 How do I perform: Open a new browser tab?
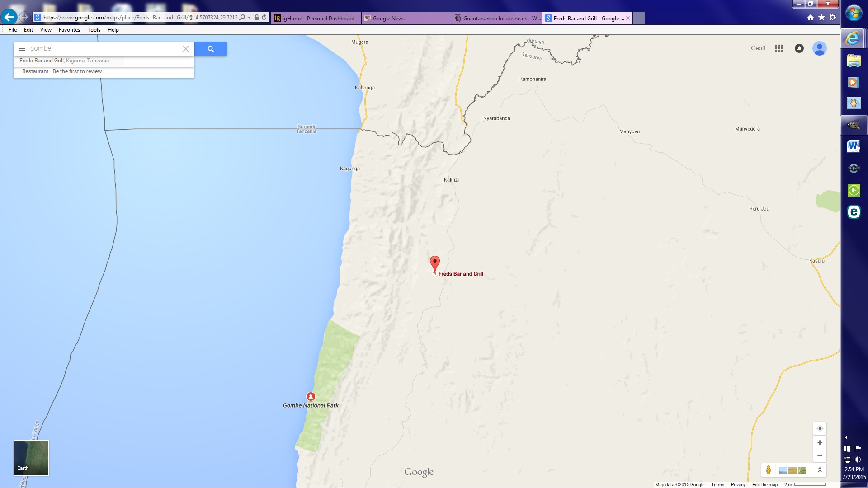click(x=638, y=18)
